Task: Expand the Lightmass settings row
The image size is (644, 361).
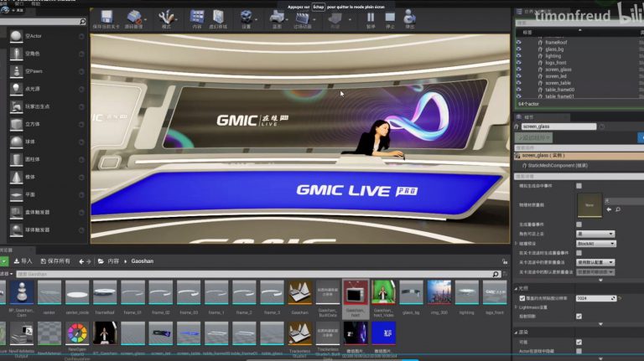Action: 517,307
